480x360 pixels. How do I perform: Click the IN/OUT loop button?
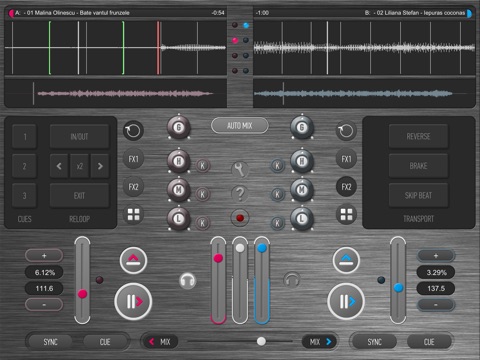(79, 137)
